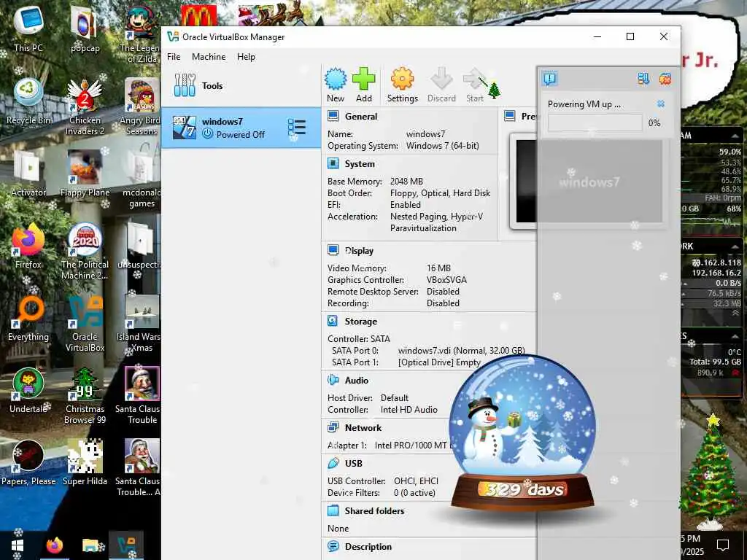Open This PC desktop icon
747x560 pixels.
coord(28,28)
